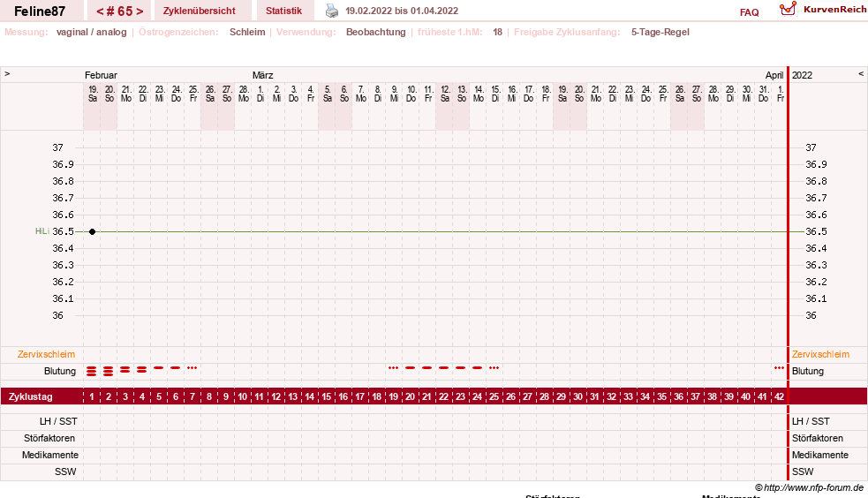
Task: Click the left Blutung row label
Action: pyautogui.click(x=60, y=371)
